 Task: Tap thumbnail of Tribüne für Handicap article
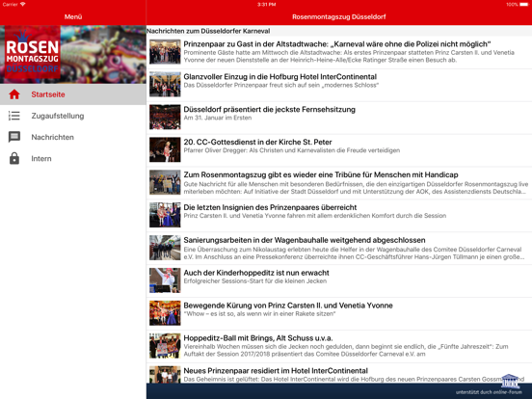pos(165,182)
